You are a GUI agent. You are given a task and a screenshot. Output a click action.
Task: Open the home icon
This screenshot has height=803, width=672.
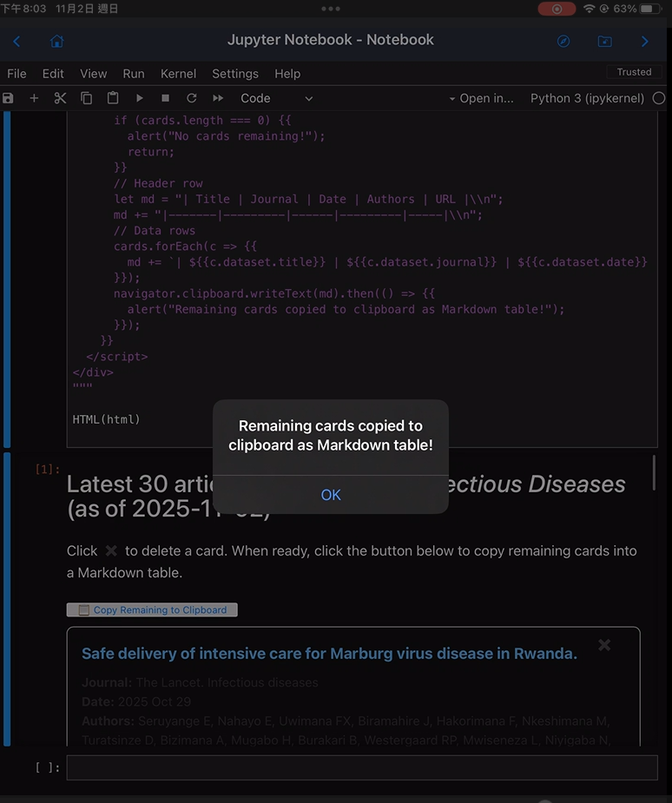pos(56,41)
